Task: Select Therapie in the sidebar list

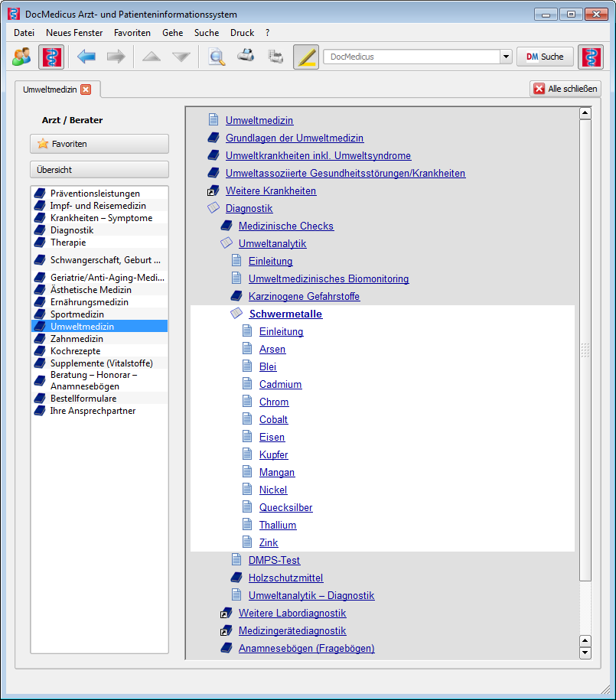Action: [x=99, y=243]
